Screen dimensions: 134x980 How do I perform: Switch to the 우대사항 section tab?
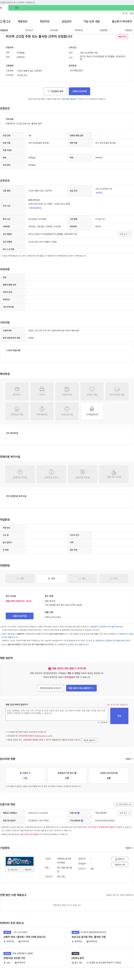click(54, 30)
